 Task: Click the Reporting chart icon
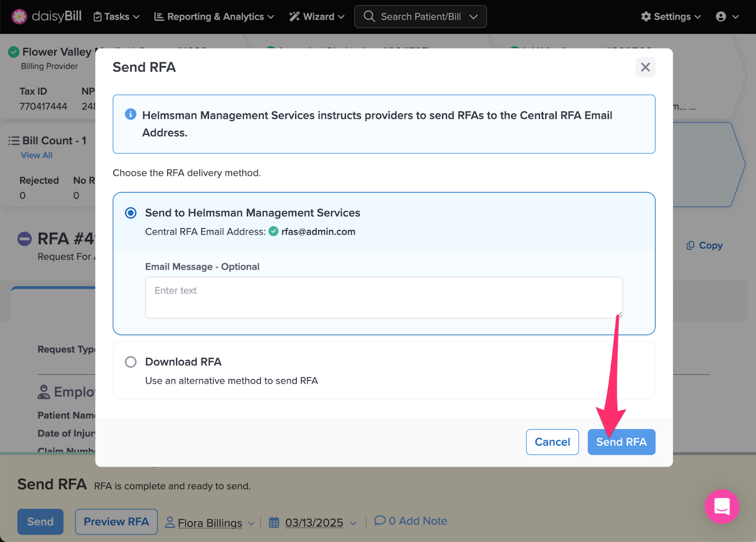tap(159, 17)
